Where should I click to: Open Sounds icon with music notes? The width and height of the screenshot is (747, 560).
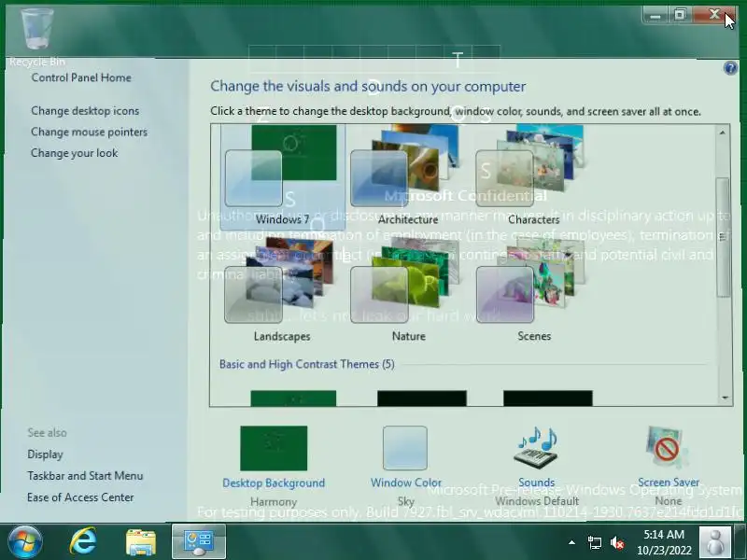[537, 448]
